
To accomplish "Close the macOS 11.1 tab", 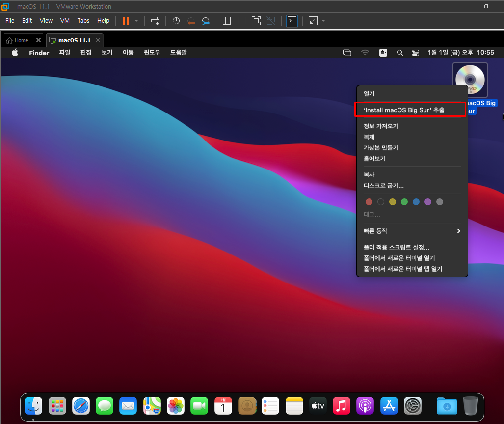I will click(x=98, y=40).
